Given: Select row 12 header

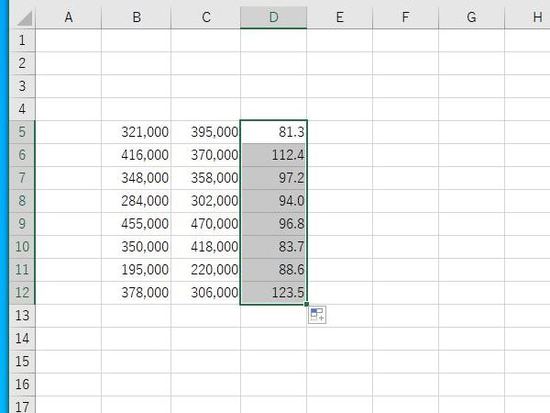Looking at the screenshot, I should [22, 293].
